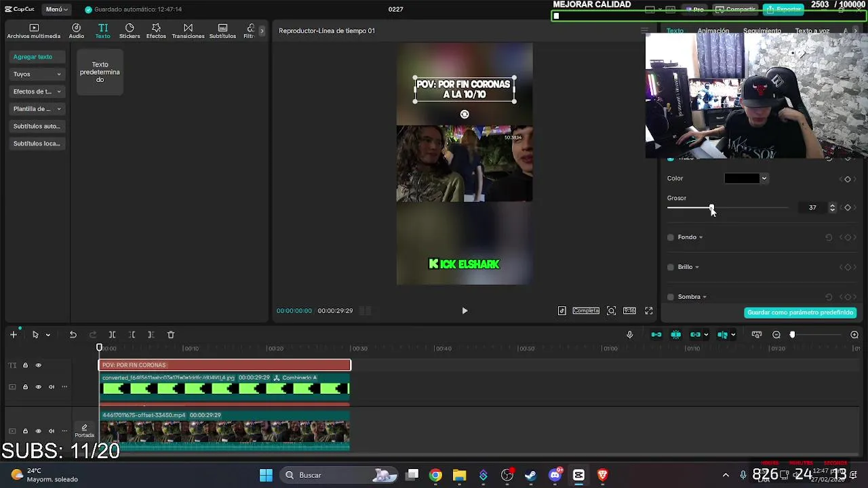Expand the Efectos de texto section

coord(37,91)
